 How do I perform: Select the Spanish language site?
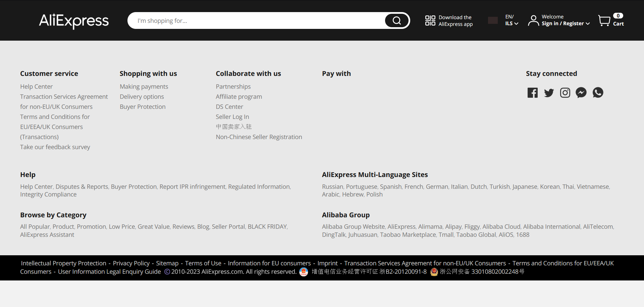391,187
